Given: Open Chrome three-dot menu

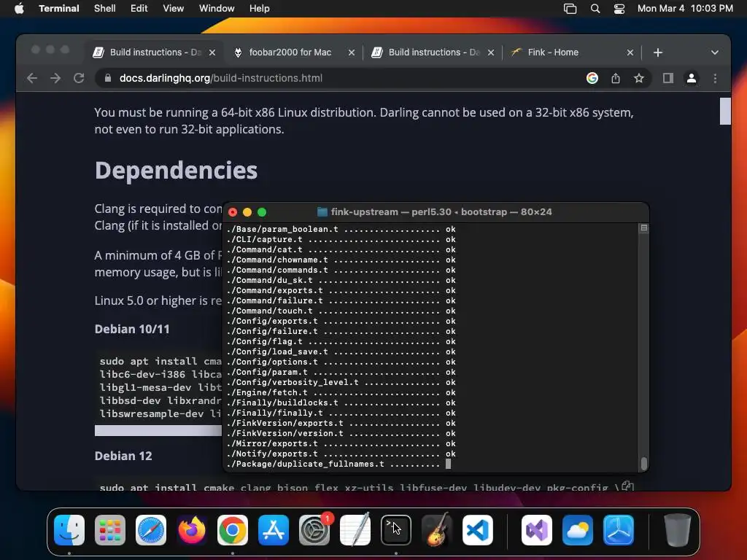Looking at the screenshot, I should 715,78.
